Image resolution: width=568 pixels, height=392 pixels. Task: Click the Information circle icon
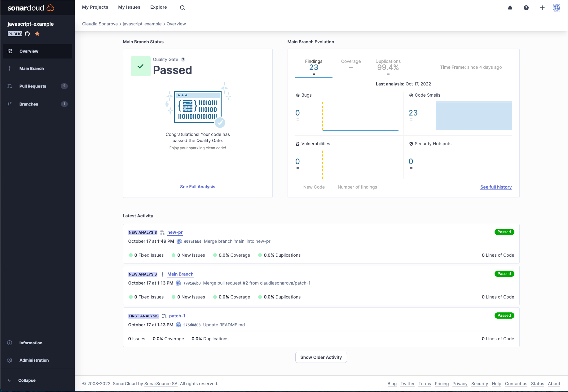pyautogui.click(x=10, y=343)
